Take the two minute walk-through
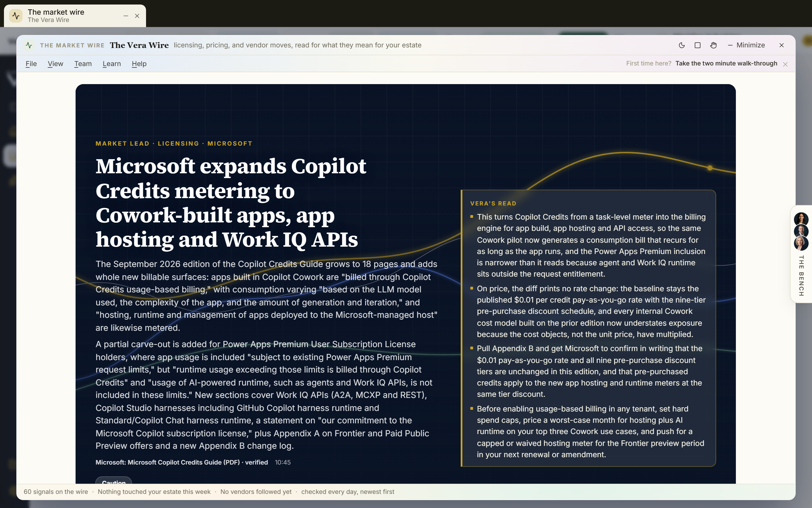812x508 pixels. (726, 63)
